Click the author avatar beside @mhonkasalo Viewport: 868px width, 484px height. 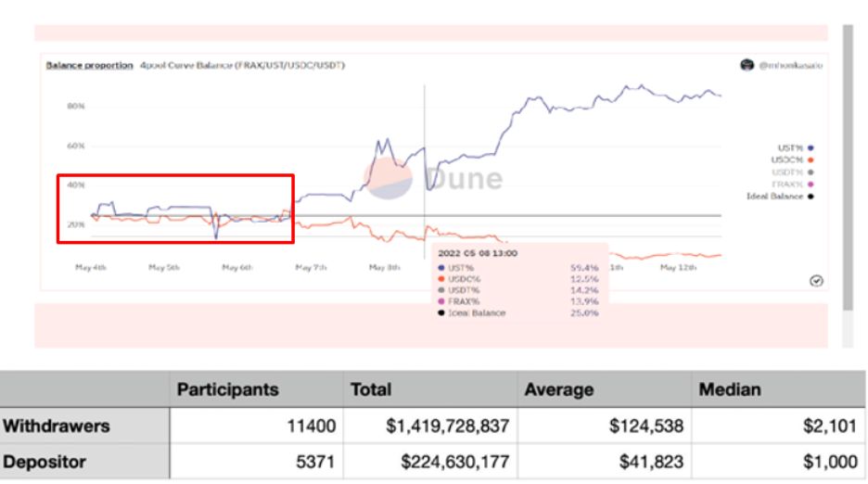coord(747,66)
